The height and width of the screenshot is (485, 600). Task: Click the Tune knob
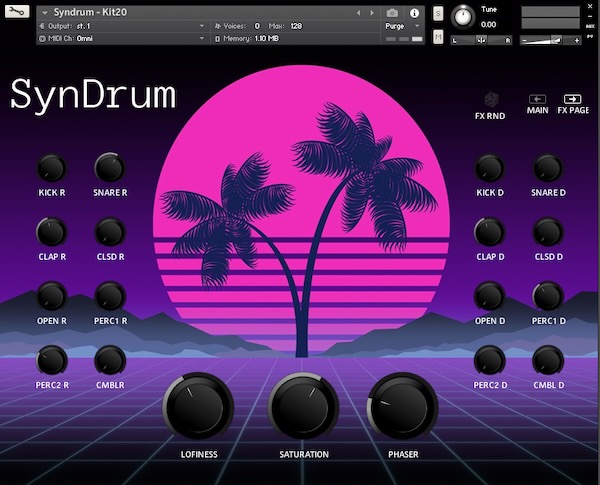point(462,16)
